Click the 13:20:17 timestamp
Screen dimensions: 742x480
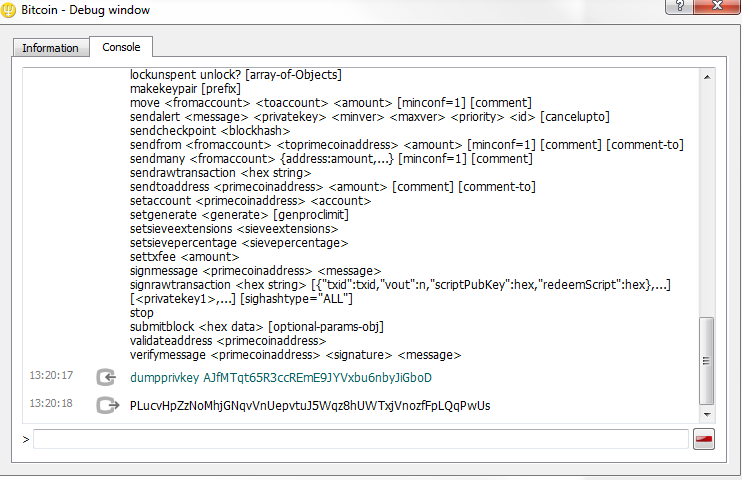(x=51, y=375)
